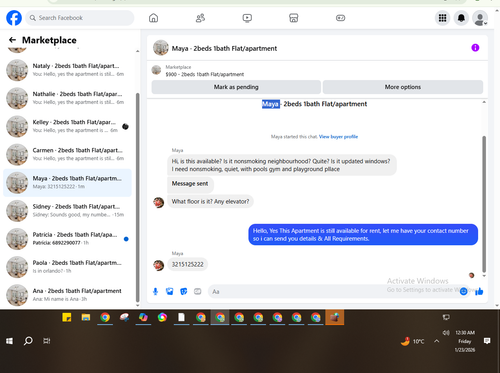Open Patricia's unread conversation

(68, 239)
